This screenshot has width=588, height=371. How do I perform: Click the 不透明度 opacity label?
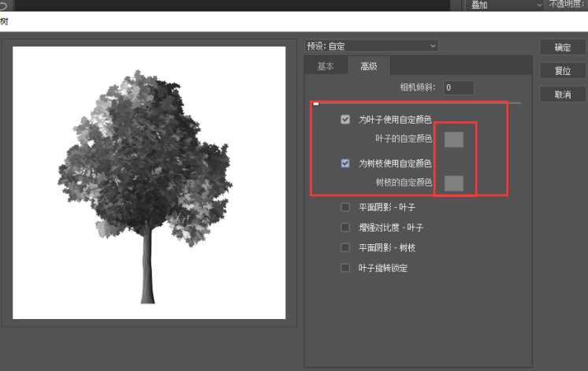tap(568, 5)
